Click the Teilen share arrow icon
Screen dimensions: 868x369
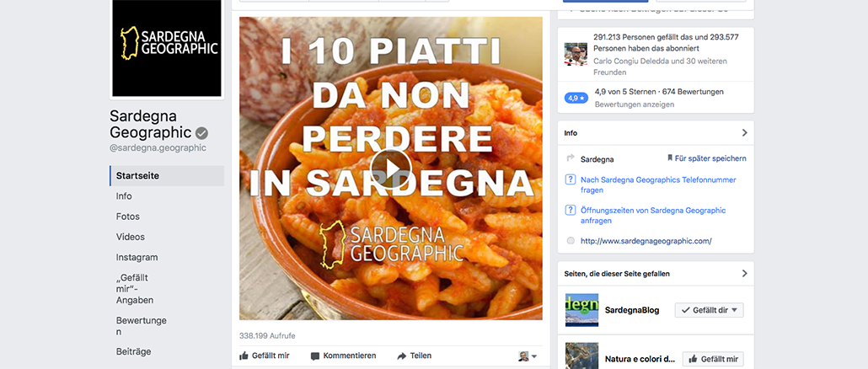coord(402,356)
